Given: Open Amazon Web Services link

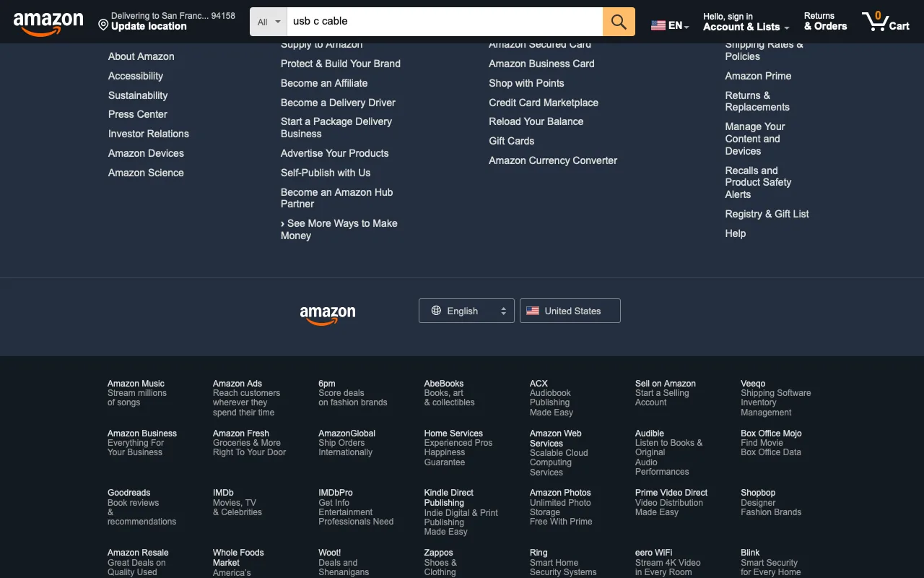Looking at the screenshot, I should pos(559,453).
